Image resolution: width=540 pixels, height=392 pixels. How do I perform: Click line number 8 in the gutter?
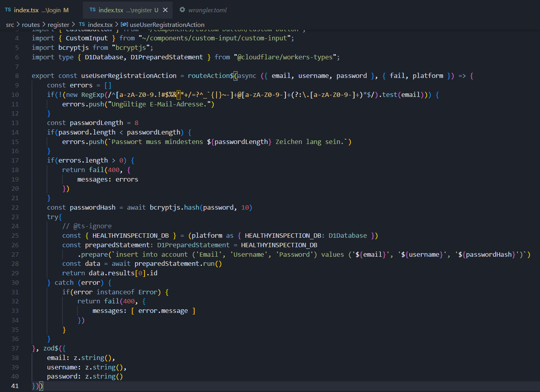tap(17, 76)
